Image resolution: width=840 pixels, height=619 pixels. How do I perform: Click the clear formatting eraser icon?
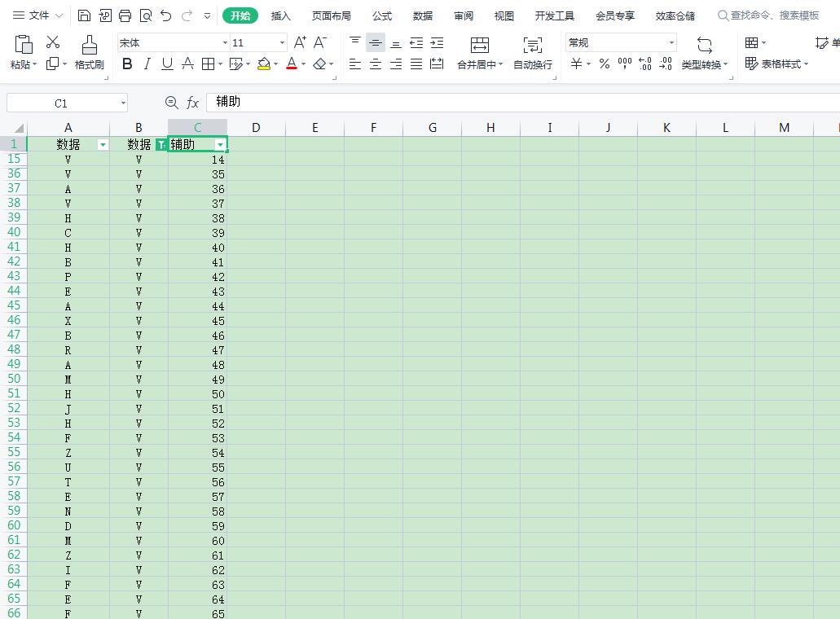320,64
